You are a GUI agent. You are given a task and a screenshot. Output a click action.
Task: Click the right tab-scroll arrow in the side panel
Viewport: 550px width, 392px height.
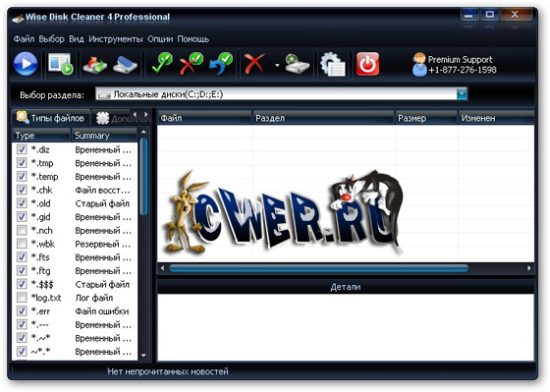[x=146, y=114]
